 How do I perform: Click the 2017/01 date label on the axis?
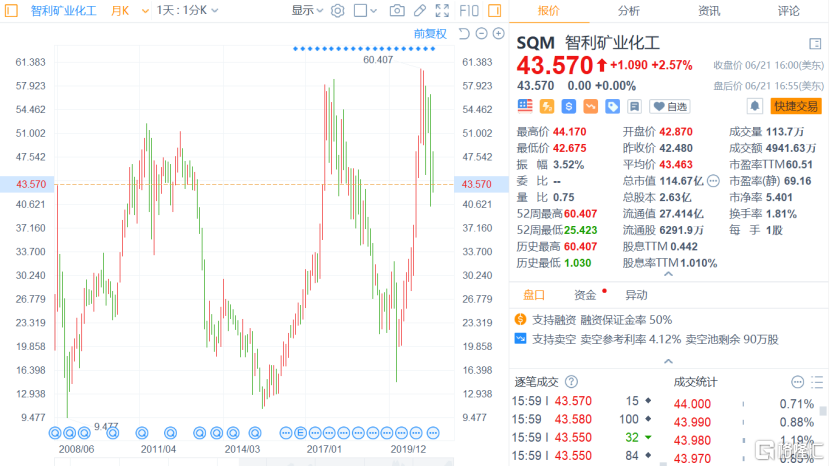(x=324, y=449)
